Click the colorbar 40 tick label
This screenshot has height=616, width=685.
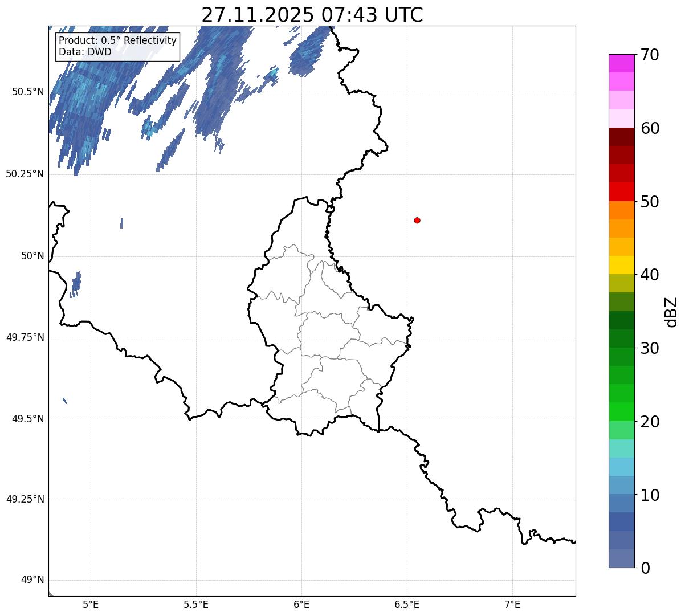coord(650,275)
